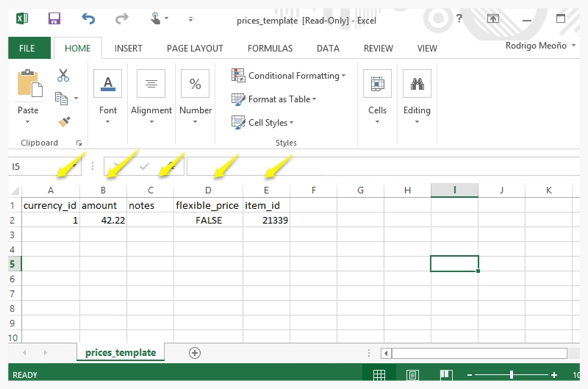Select row 2 header
588x389 pixels.
pyautogui.click(x=14, y=220)
